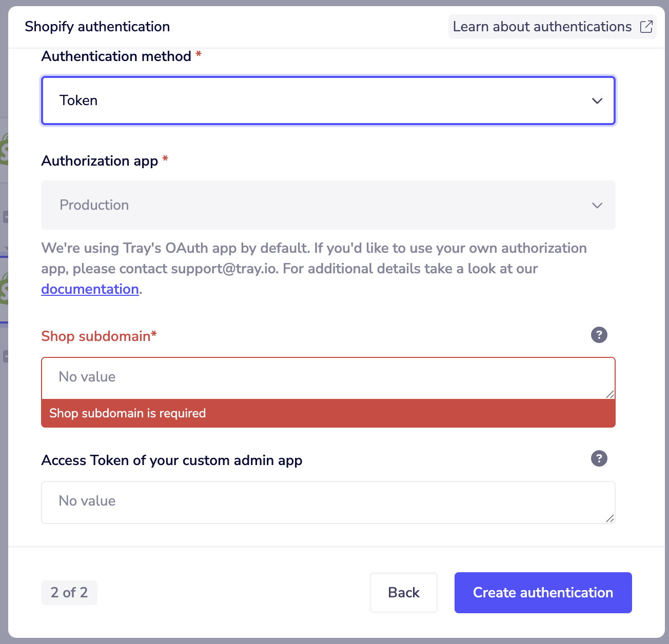Open the Authorization app dropdown showing Production

pyautogui.click(x=328, y=205)
